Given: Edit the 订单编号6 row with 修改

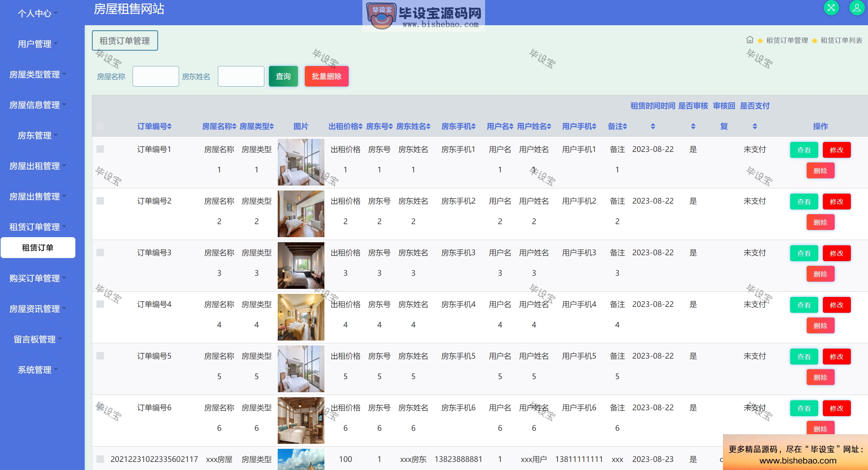Looking at the screenshot, I should (836, 408).
